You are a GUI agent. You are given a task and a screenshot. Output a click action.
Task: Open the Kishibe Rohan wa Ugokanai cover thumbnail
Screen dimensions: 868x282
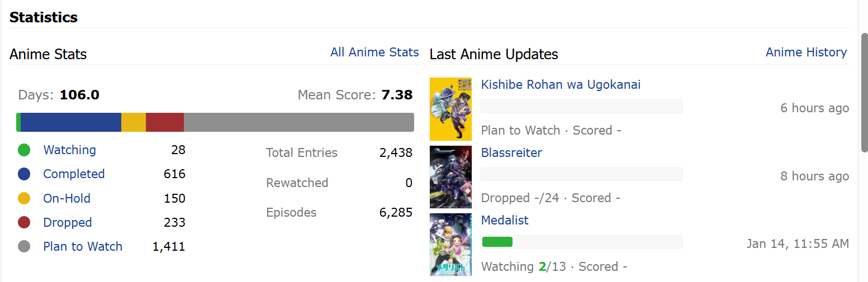tap(450, 109)
